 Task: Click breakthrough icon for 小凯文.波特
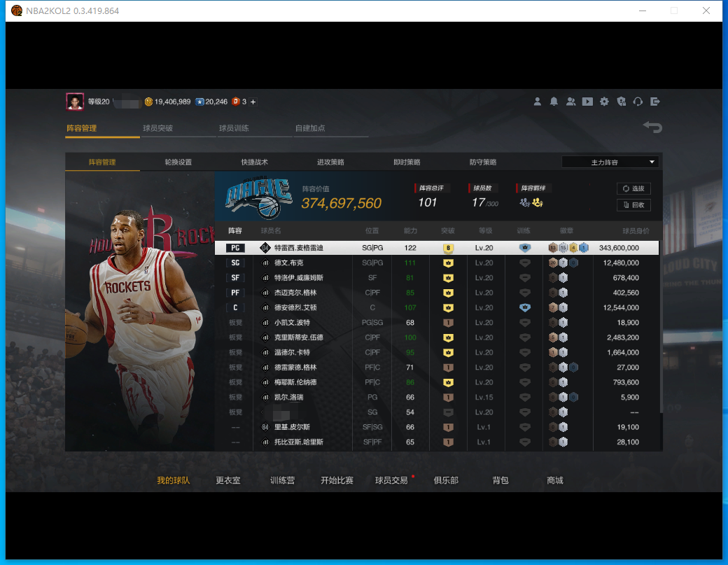[448, 323]
